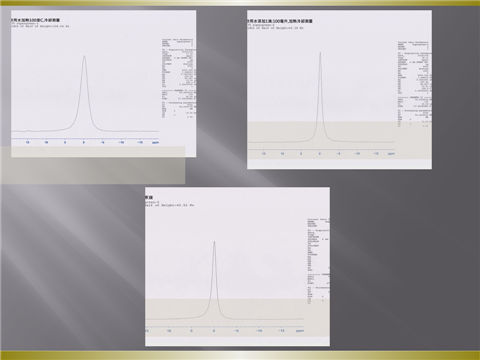Click the parameters text block in the top-left spectrum
The width and height of the screenshot is (480, 360).
pos(179,78)
